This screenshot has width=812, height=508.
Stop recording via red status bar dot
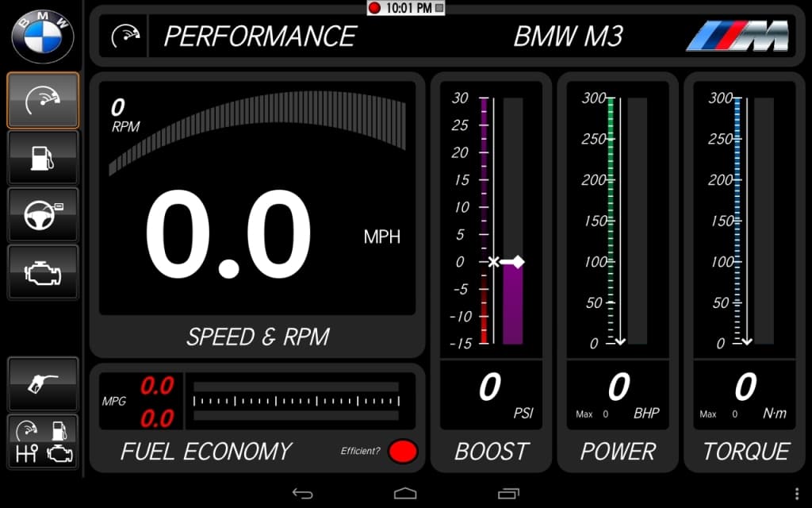(x=375, y=8)
